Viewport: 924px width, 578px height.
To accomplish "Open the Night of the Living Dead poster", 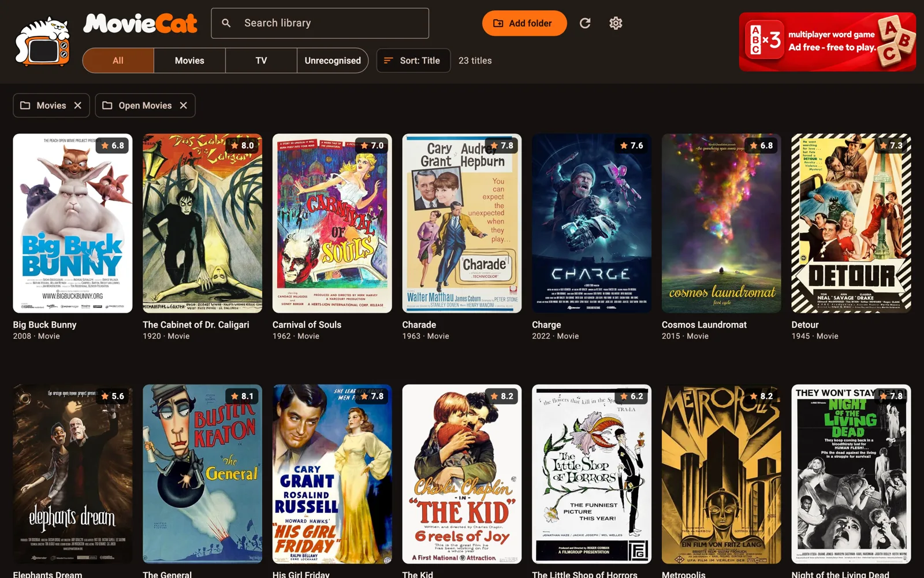I will [x=851, y=475].
